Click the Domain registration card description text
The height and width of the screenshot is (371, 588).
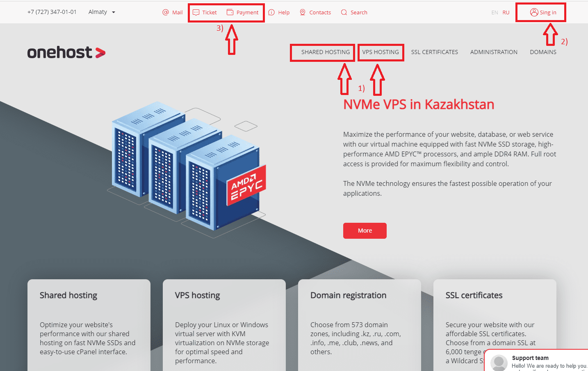pyautogui.click(x=356, y=338)
